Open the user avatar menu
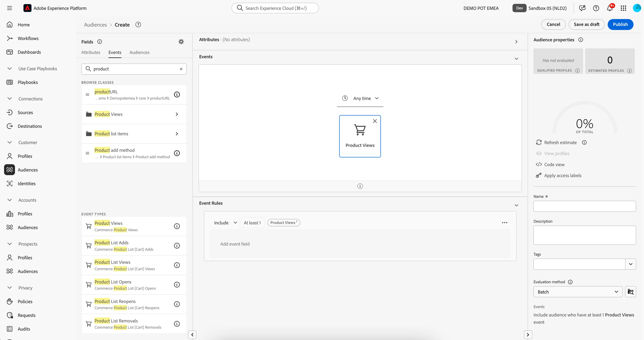644x340 pixels. pyautogui.click(x=637, y=8)
